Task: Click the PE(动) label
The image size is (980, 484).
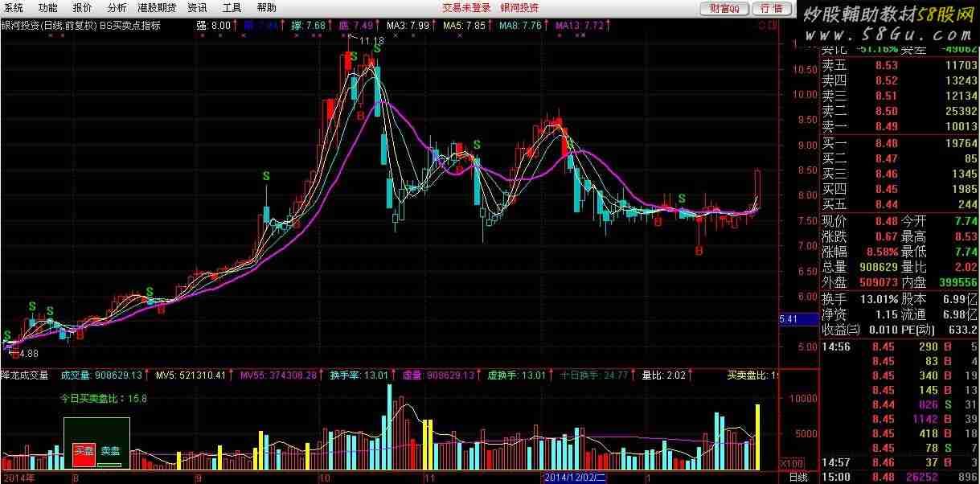Action: [x=918, y=330]
